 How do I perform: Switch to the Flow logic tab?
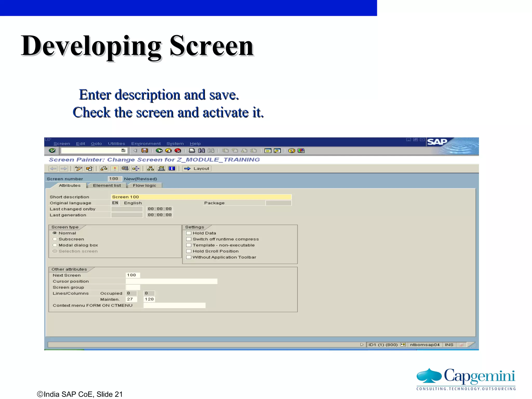pyautogui.click(x=144, y=185)
